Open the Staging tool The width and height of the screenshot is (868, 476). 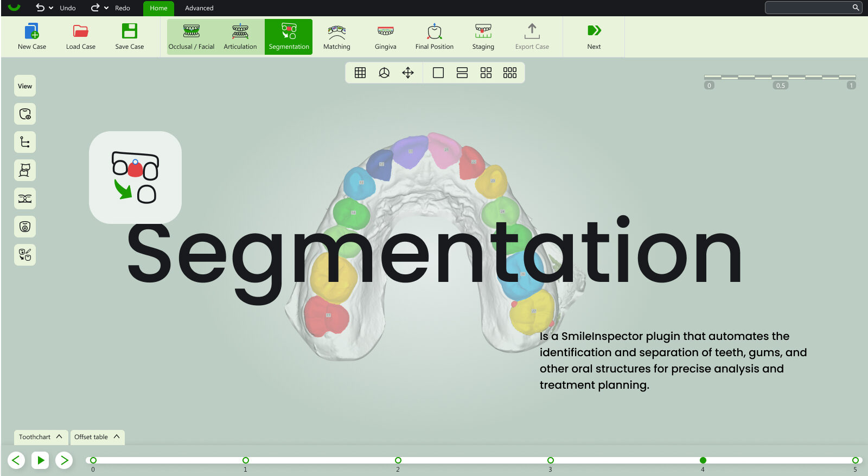(483, 31)
